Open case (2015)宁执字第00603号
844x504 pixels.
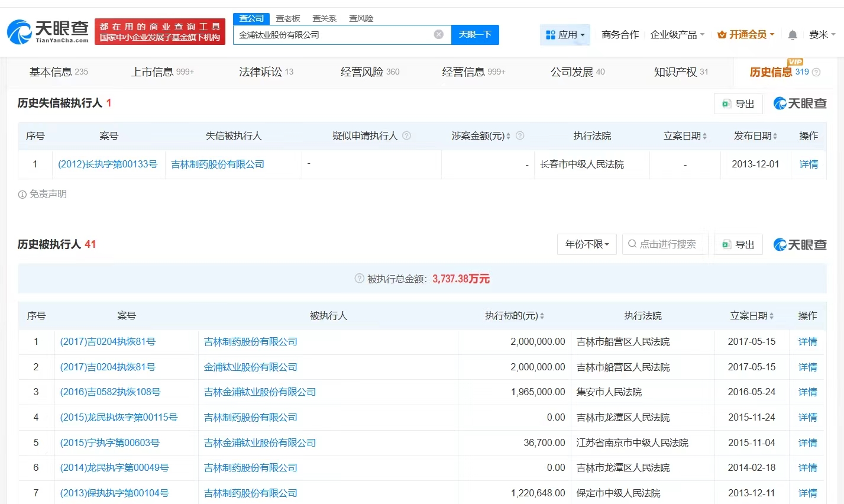[110, 443]
